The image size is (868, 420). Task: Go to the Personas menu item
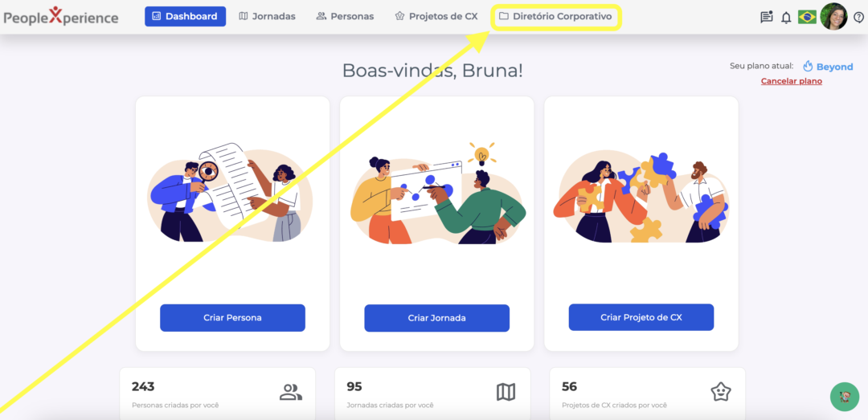point(345,17)
